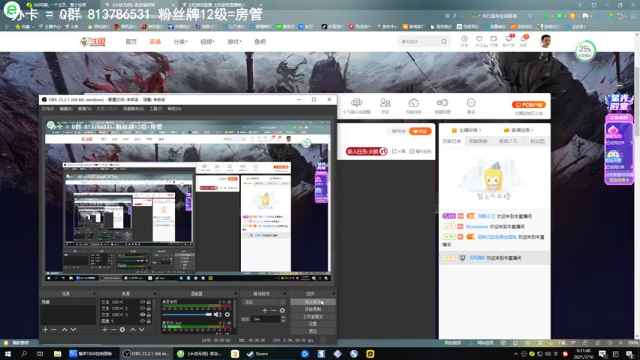Toggle visibility of second text source
The height and width of the screenshot is (360, 640).
coord(142,308)
